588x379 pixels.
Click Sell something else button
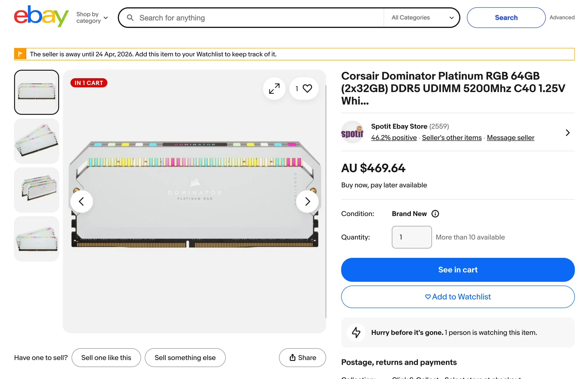(185, 358)
